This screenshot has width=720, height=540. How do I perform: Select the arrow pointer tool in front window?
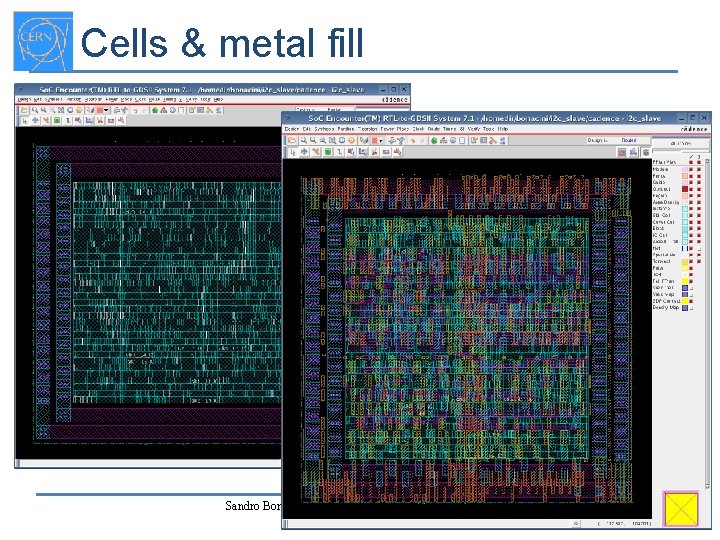pyautogui.click(x=293, y=152)
